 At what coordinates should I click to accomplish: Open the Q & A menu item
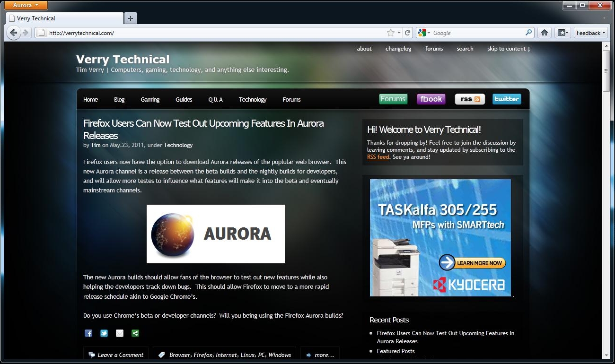[x=215, y=100]
